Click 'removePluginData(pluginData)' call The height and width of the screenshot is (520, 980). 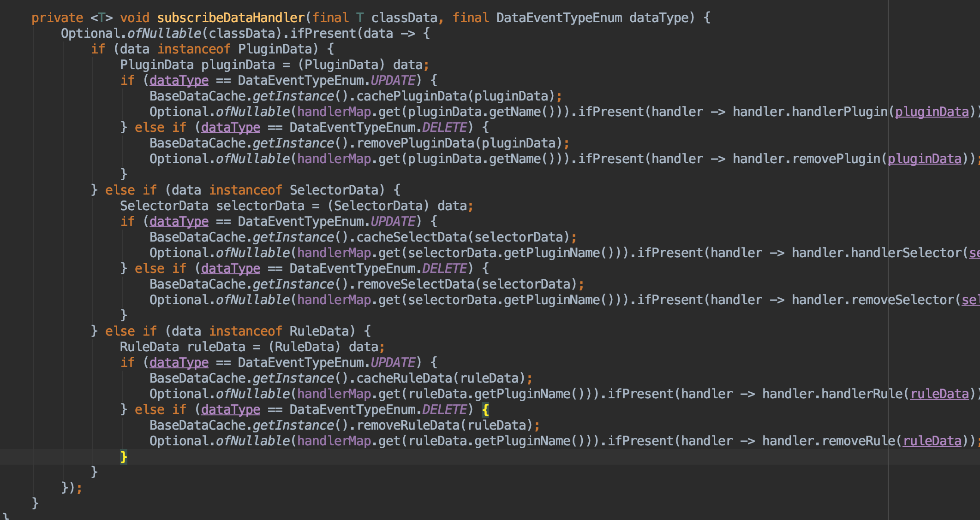click(x=459, y=143)
